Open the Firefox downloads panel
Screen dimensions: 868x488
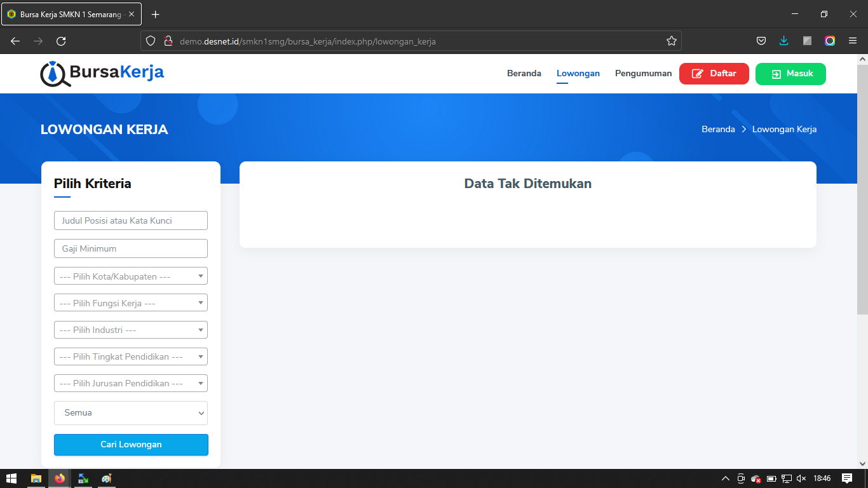784,41
